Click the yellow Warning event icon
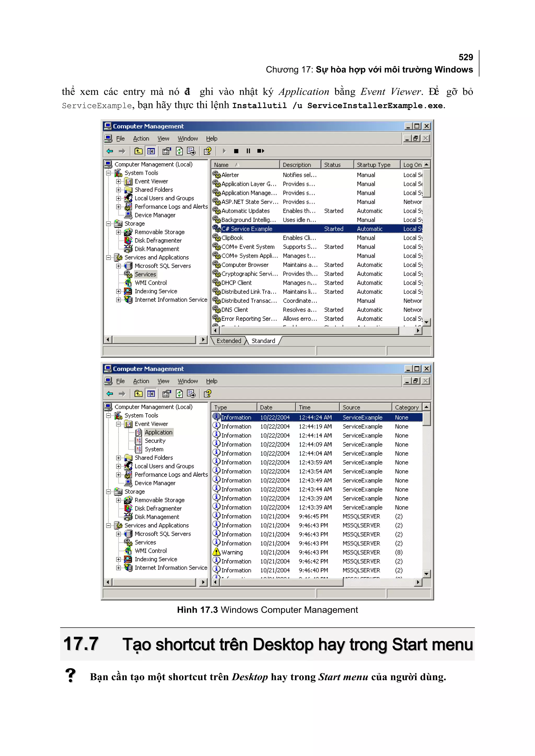The height and width of the screenshot is (756, 535). point(217,552)
